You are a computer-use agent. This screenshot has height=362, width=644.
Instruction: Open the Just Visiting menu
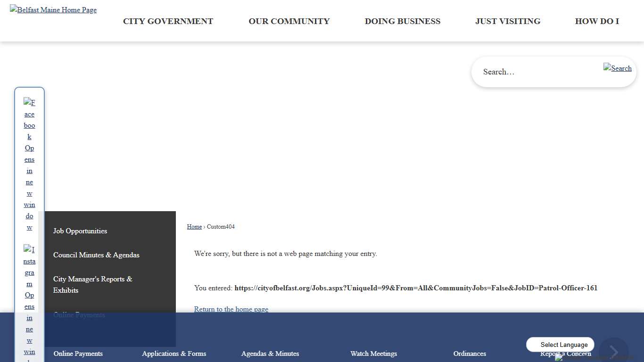(508, 21)
